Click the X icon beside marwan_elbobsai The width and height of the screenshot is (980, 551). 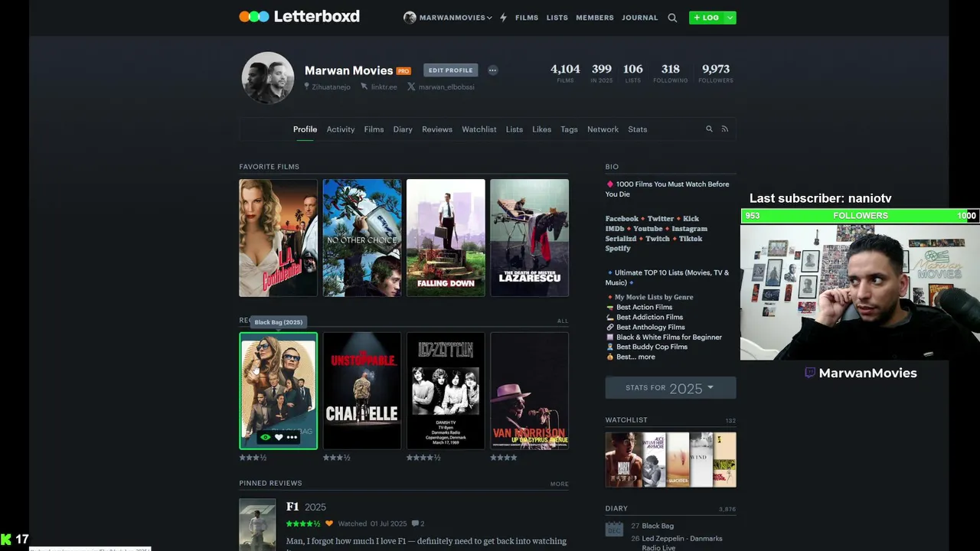pyautogui.click(x=411, y=86)
